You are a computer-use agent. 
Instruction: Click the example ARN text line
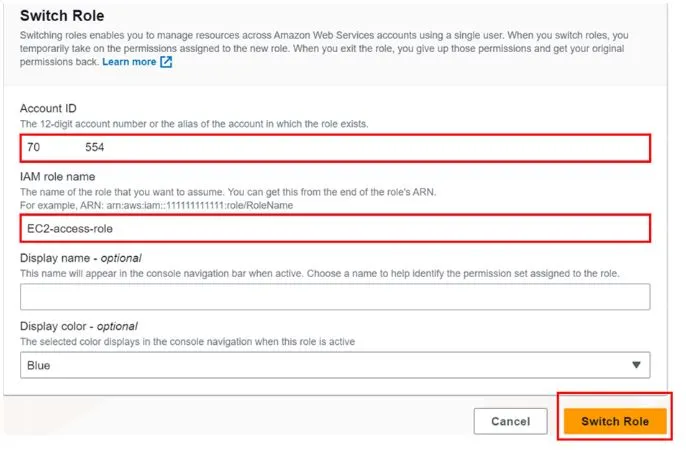point(157,206)
